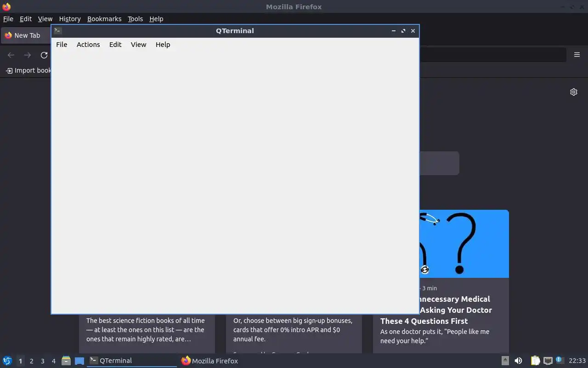Select the QTerminal taskbar entry
Screen dimensions: 588x368
132,361
